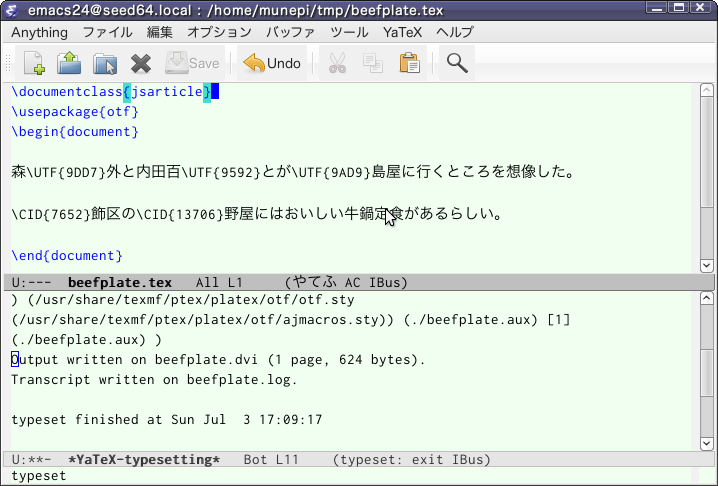The width and height of the screenshot is (718, 486).
Task: Click the Save button in the toolbar
Action: [x=192, y=63]
